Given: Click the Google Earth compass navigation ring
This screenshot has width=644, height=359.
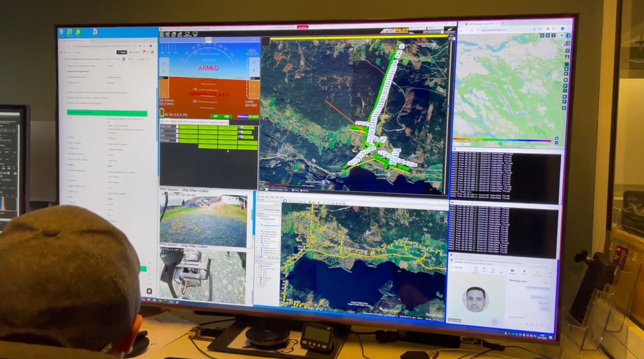Looking at the screenshot, I should point(441,217).
